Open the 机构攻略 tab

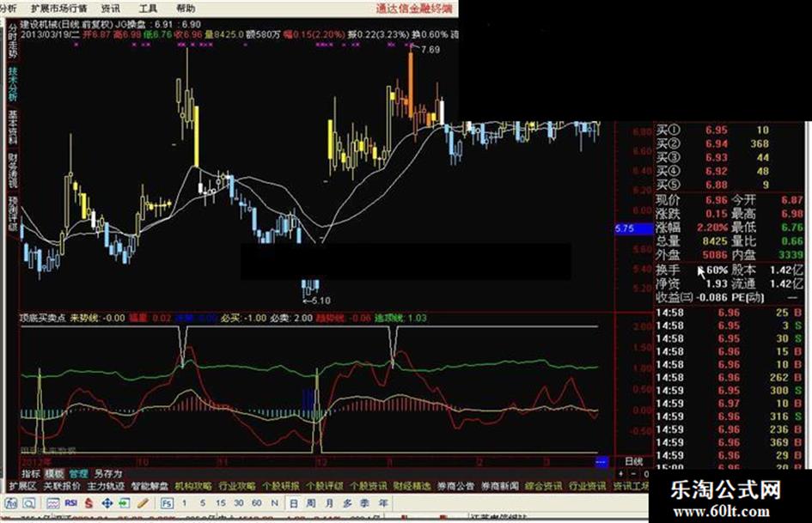pyautogui.click(x=193, y=486)
